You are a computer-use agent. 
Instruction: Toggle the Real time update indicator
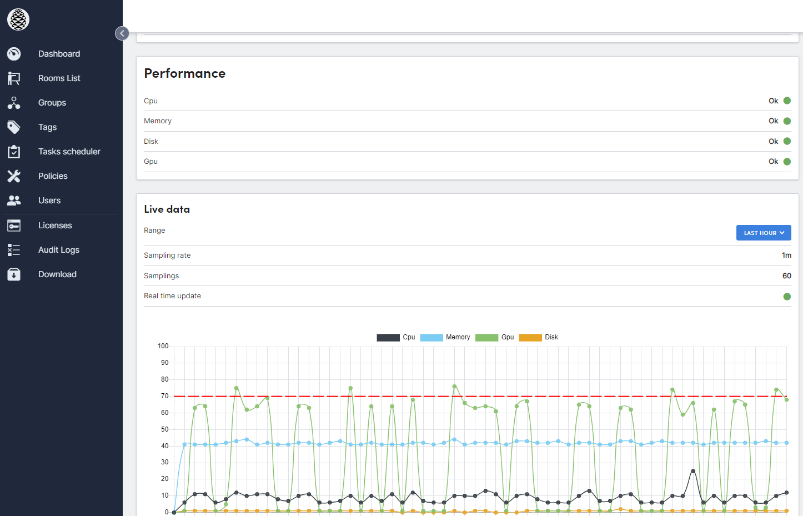(787, 296)
